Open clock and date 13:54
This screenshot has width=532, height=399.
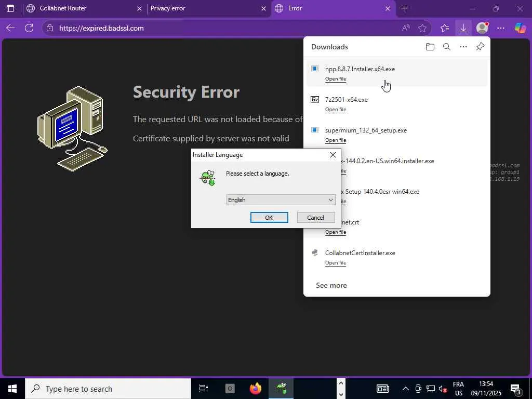(x=486, y=389)
